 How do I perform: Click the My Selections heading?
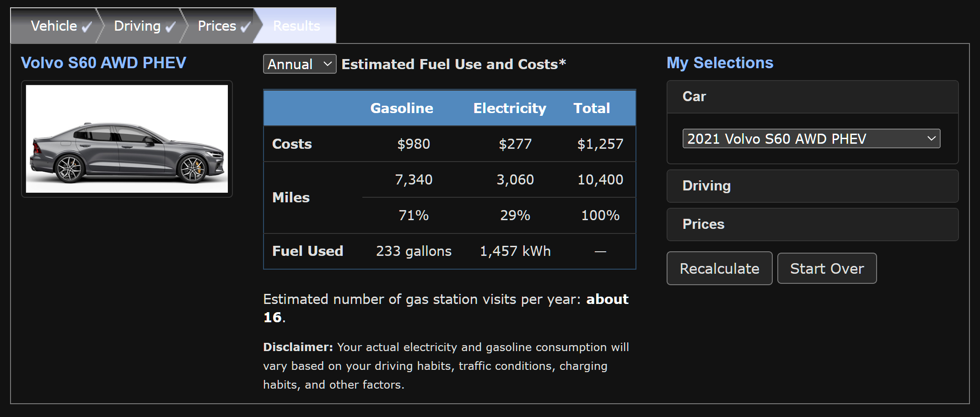tap(720, 63)
